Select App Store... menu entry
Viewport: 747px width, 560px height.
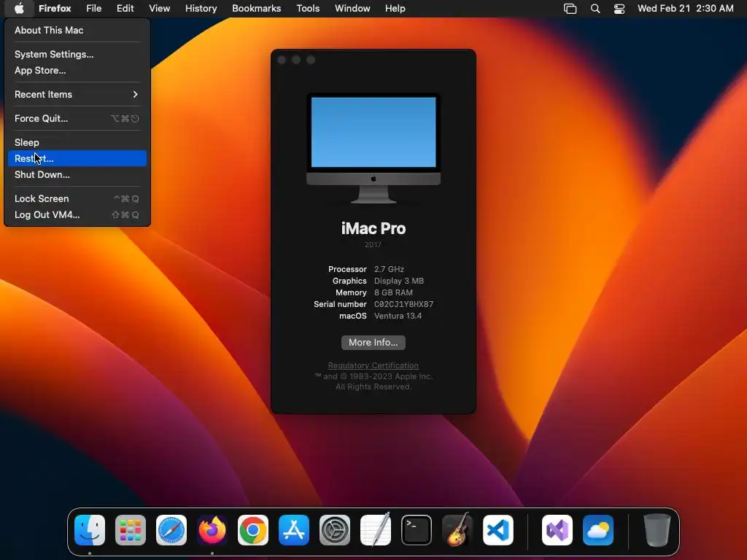77,71
